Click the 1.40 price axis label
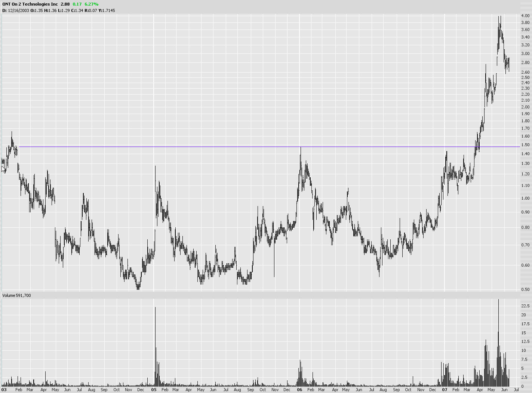This screenshot has height=393, width=532. [x=525, y=154]
